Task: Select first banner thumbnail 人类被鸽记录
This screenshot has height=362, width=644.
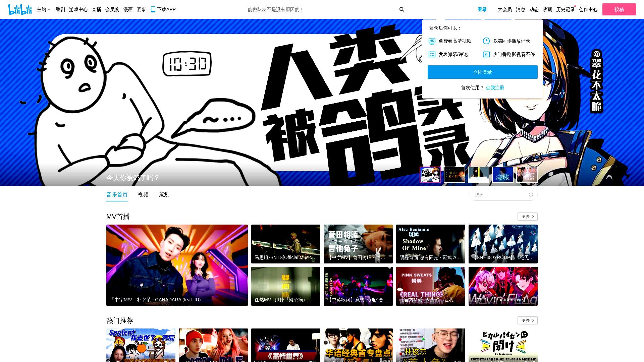Action: tap(430, 175)
